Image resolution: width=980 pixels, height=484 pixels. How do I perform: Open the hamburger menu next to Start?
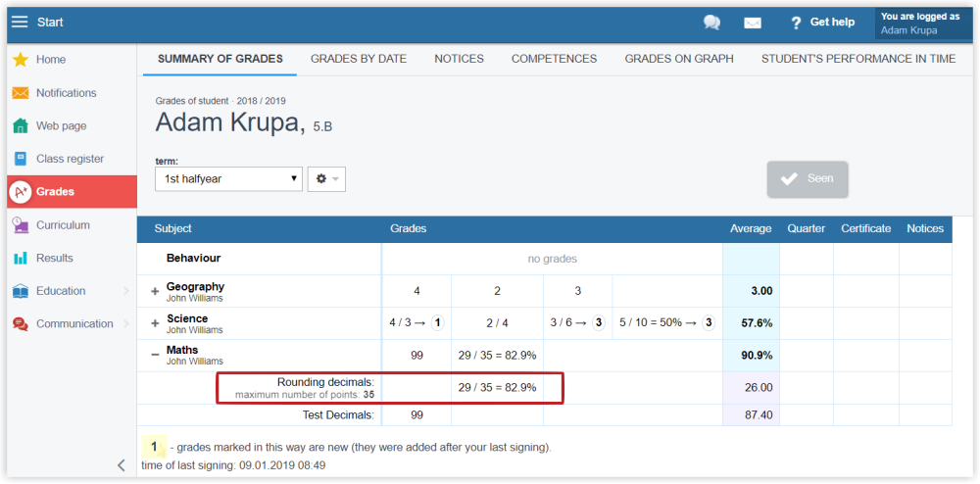coord(20,22)
